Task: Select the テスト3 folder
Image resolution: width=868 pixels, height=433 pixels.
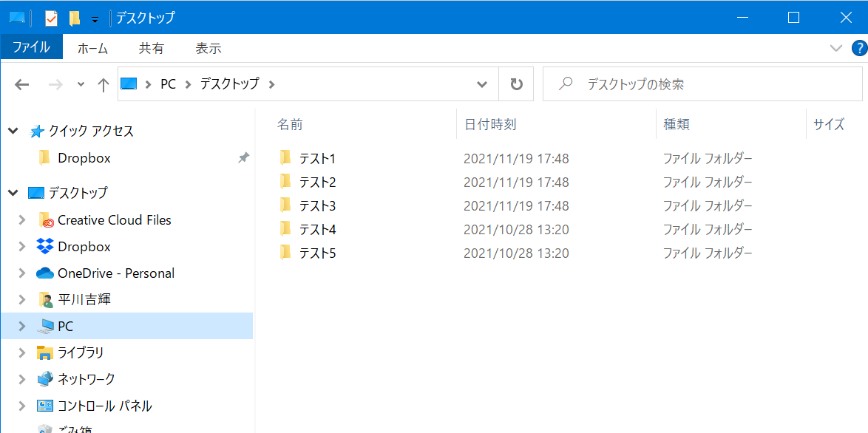Action: tap(317, 205)
